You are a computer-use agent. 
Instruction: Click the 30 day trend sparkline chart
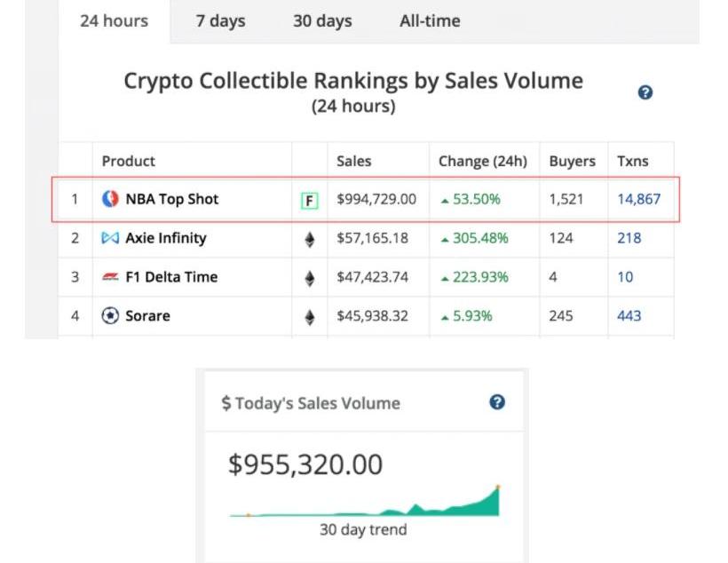tap(365, 501)
